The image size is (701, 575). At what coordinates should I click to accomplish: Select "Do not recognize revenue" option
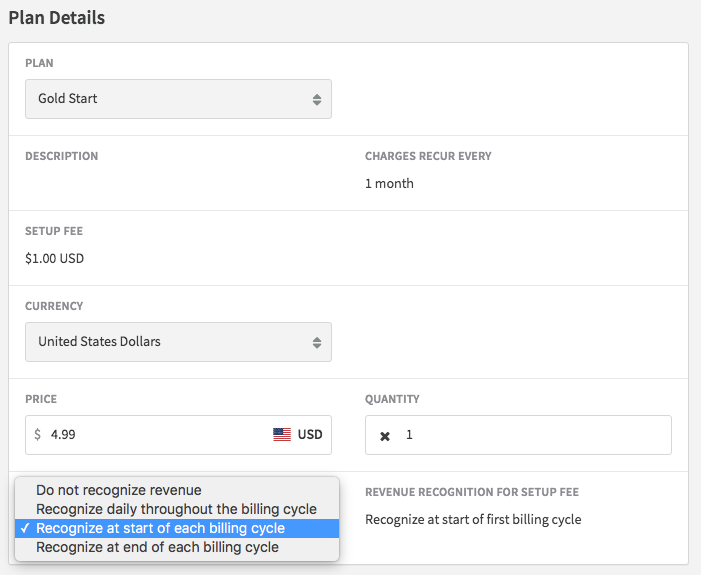click(119, 490)
